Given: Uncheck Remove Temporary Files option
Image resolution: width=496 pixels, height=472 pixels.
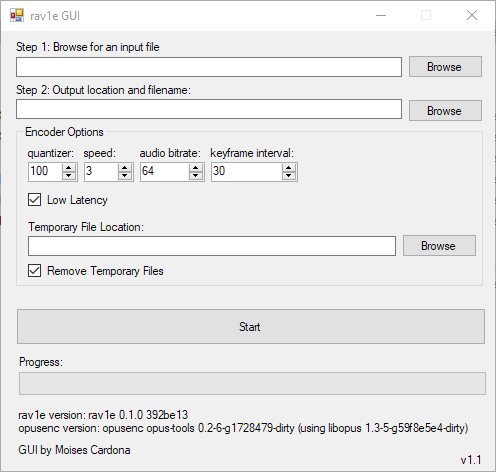Looking at the screenshot, I should point(35,271).
